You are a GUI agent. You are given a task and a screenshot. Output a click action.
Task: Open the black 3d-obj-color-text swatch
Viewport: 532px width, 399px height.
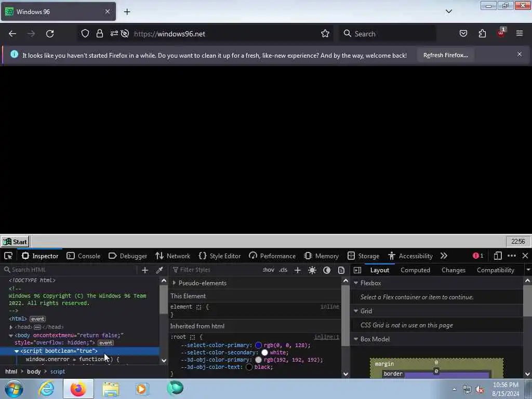coord(249,367)
